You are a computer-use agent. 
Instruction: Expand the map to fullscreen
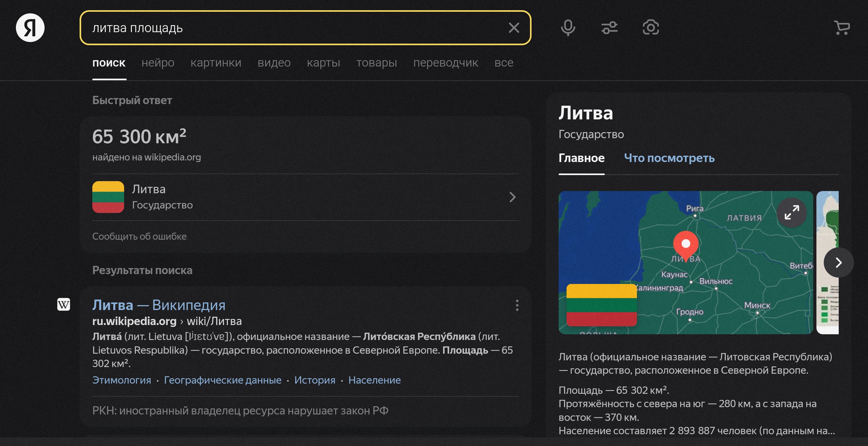[792, 212]
